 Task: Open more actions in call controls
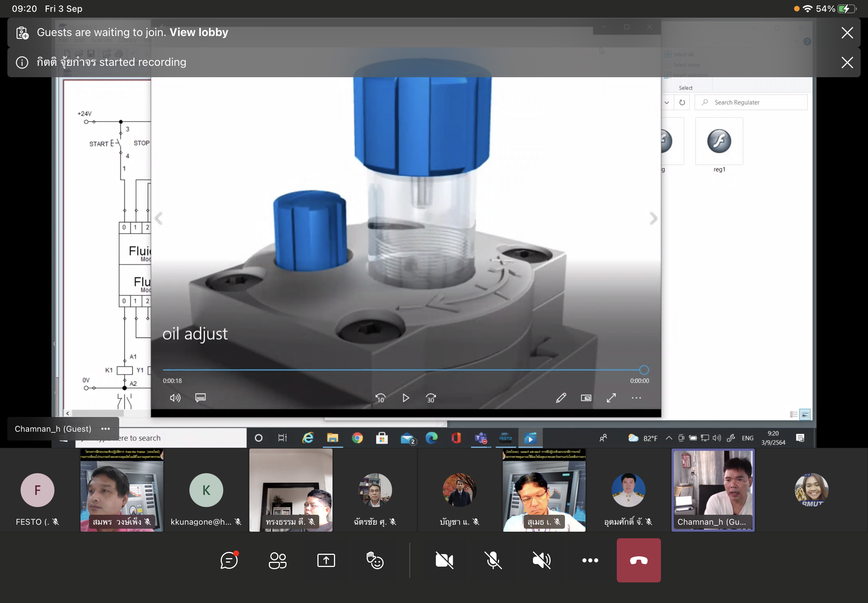click(x=590, y=560)
